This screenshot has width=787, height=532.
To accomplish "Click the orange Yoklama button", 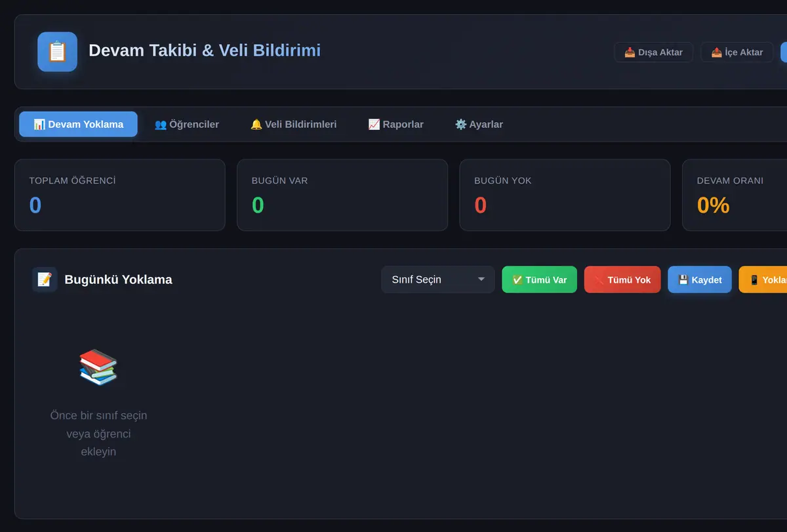I will pyautogui.click(x=763, y=279).
